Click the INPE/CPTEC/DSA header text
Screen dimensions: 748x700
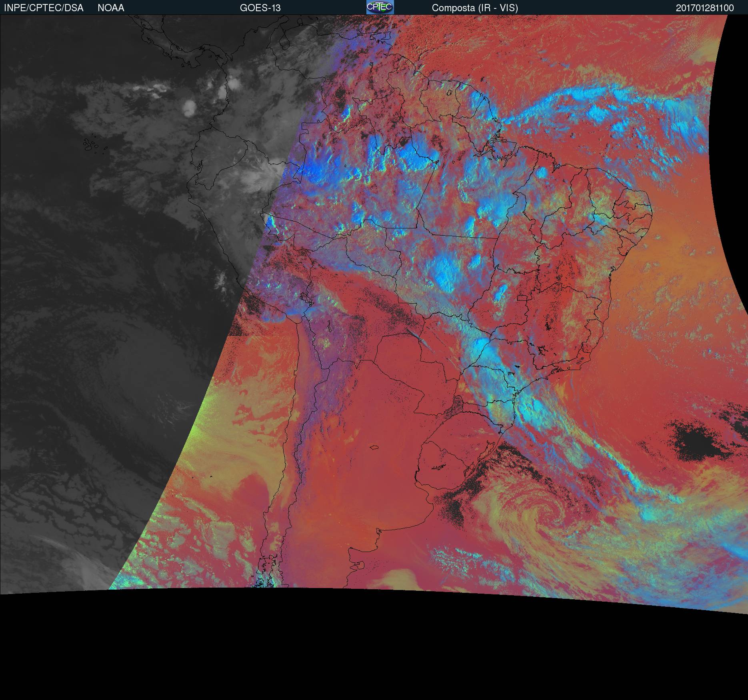point(44,8)
